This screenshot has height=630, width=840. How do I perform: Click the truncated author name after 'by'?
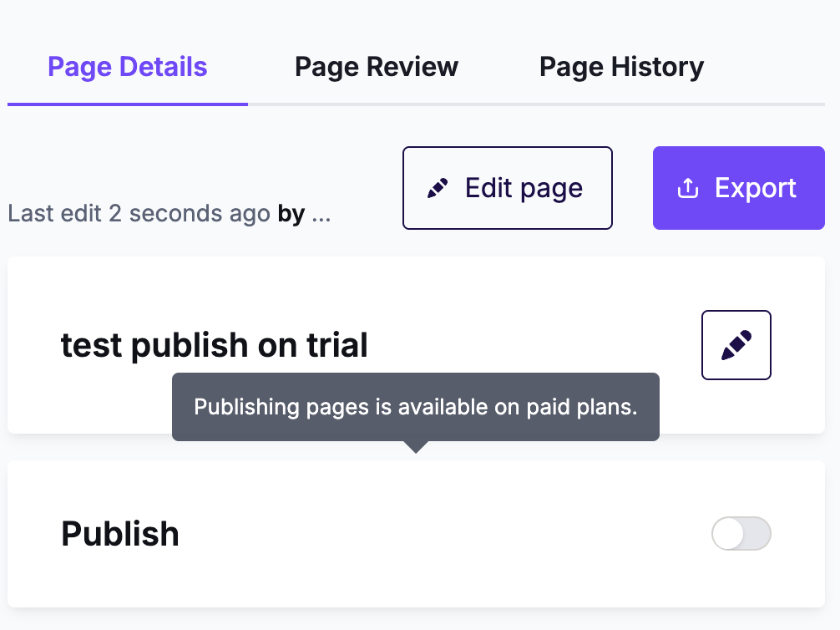click(320, 214)
